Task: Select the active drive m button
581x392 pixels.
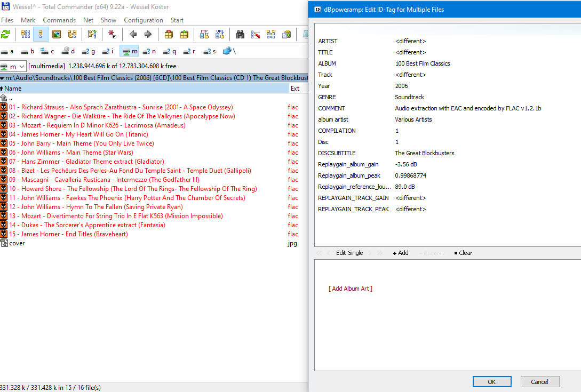Action: point(129,51)
